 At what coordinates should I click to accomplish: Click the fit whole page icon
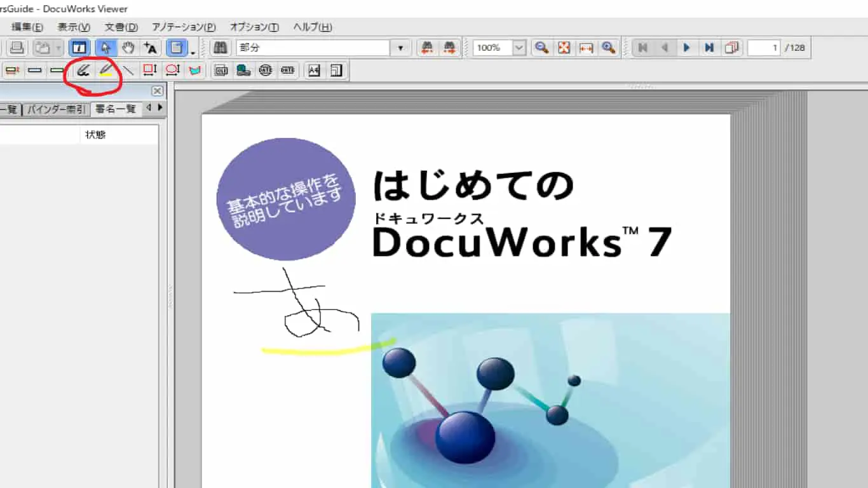tap(564, 48)
